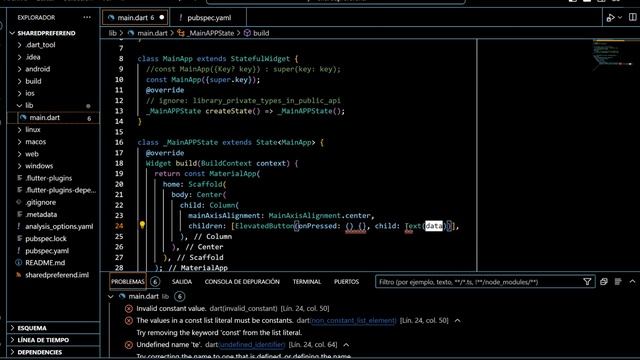Open the undefined_identifier documentation link
The height and width of the screenshot is (360, 640).
click(x=252, y=345)
